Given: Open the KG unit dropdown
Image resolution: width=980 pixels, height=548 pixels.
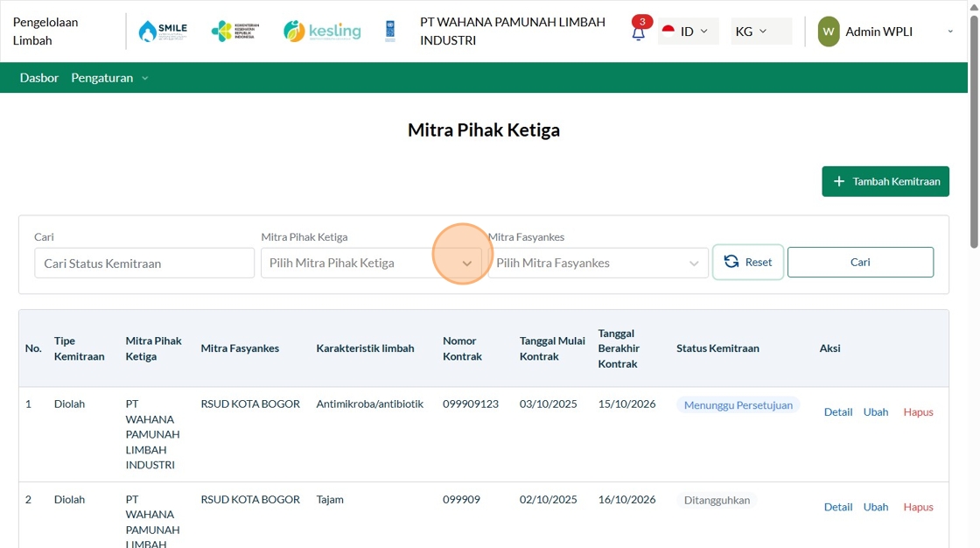Looking at the screenshot, I should (760, 32).
